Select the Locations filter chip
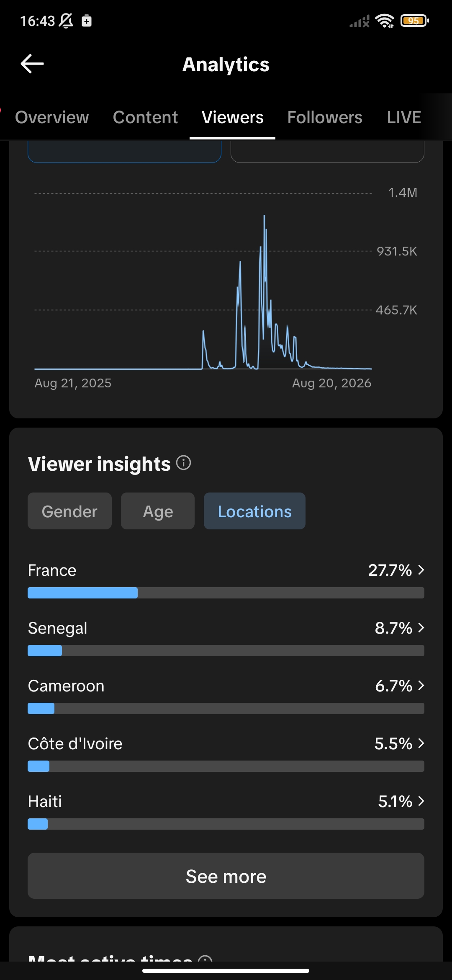Screen dimensions: 452x980 (254, 511)
